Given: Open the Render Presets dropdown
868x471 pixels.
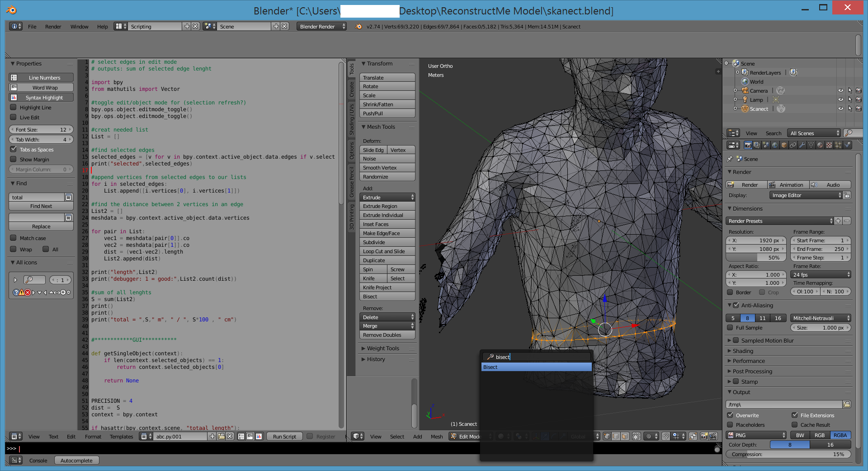Looking at the screenshot, I should (x=780, y=221).
